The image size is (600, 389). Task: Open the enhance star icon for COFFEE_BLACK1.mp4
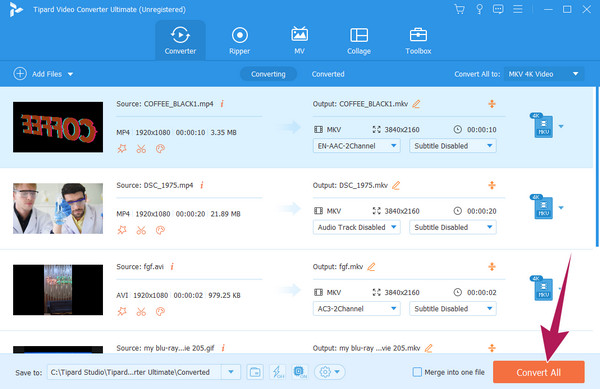tap(122, 148)
